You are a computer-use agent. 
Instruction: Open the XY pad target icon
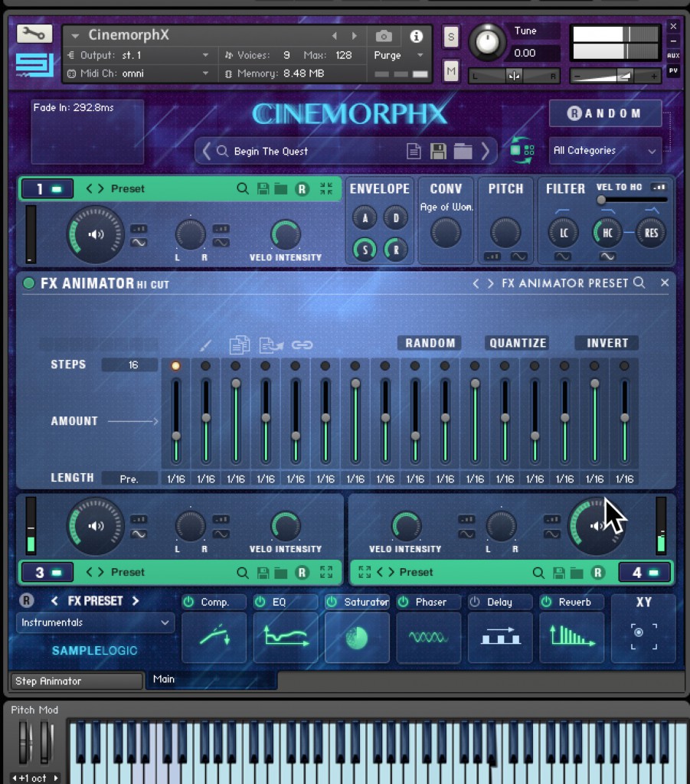point(643,636)
